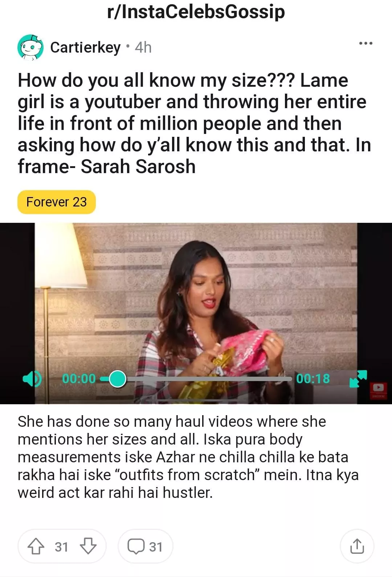Select the Forever 23 flair tag
392x577 pixels.
[57, 202]
